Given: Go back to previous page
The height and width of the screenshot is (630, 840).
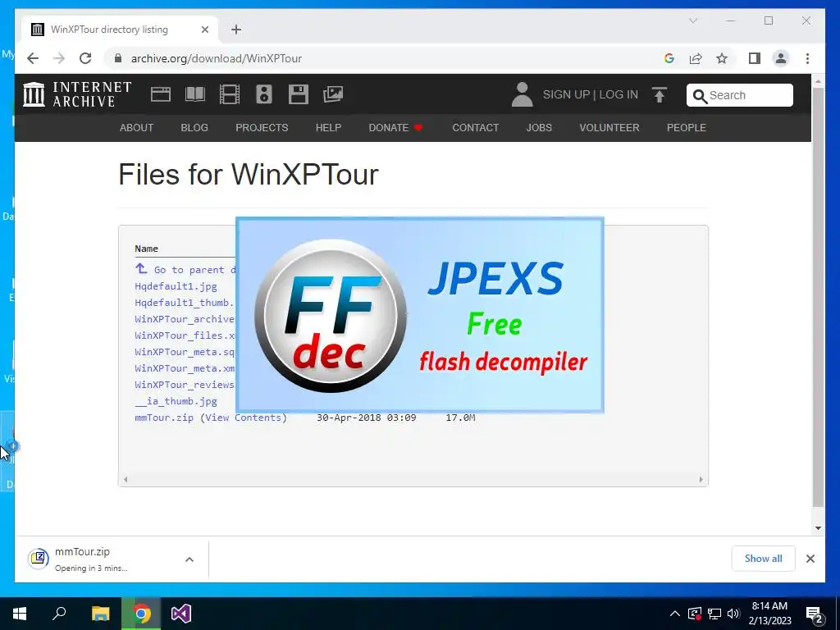Looking at the screenshot, I should [x=33, y=58].
